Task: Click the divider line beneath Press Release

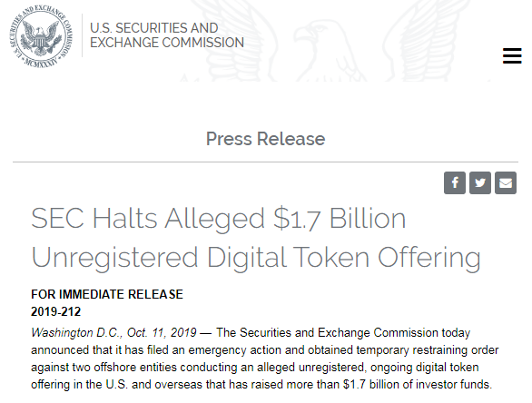Action: 266,162
